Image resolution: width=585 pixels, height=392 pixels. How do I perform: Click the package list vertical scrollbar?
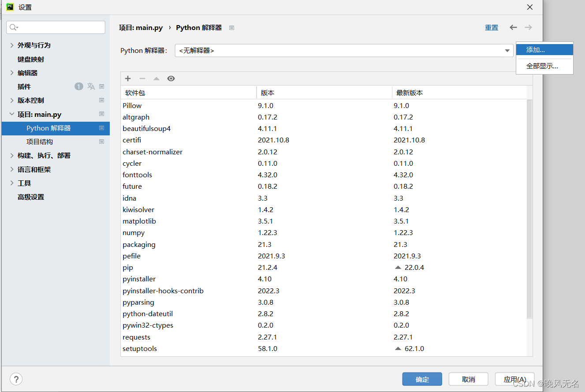(x=529, y=208)
